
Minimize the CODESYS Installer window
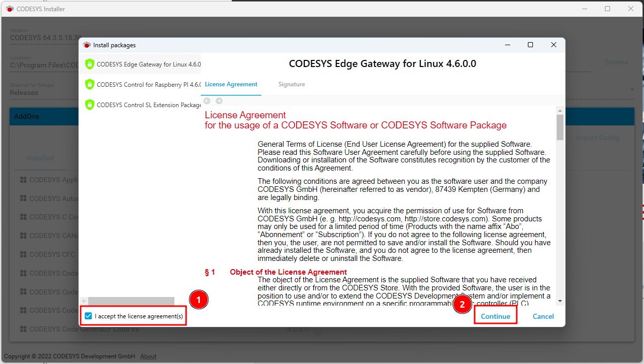(584, 9)
